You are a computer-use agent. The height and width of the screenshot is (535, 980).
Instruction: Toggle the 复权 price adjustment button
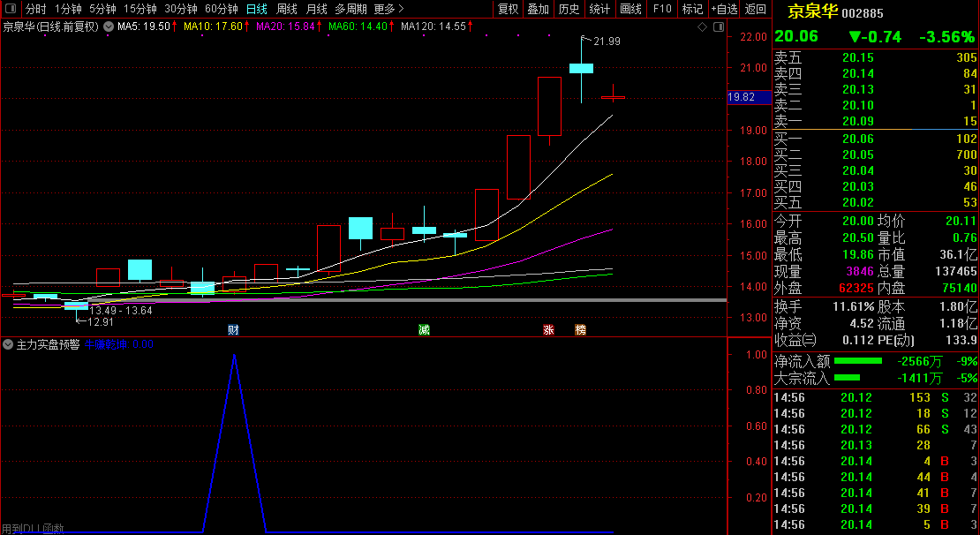click(x=509, y=9)
